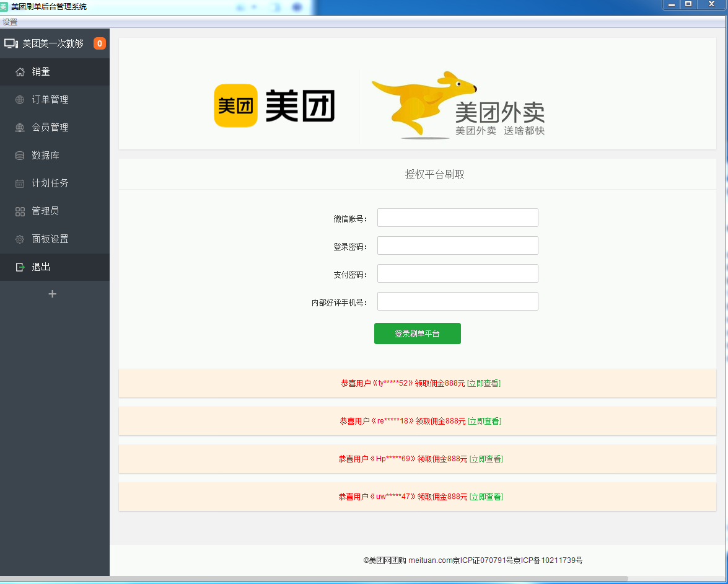Click the footer 美团网团购 copyright text
The height and width of the screenshot is (584, 728).
[x=473, y=560]
